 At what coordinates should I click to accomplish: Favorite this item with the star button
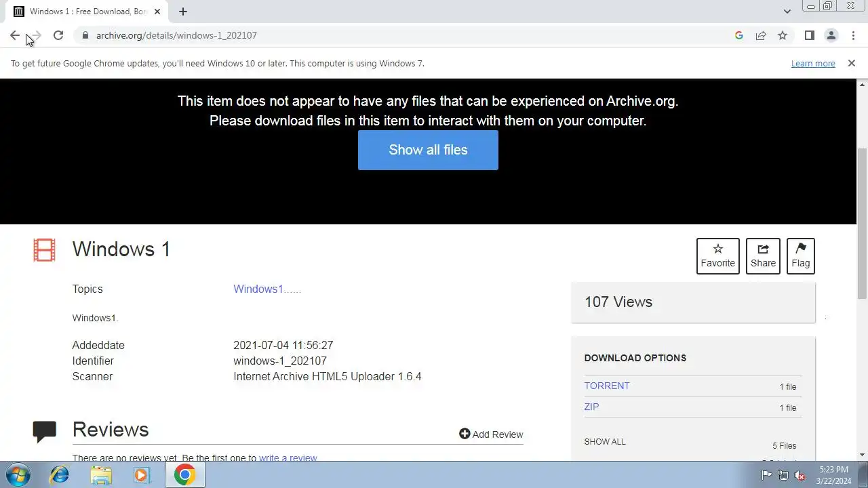click(x=717, y=256)
